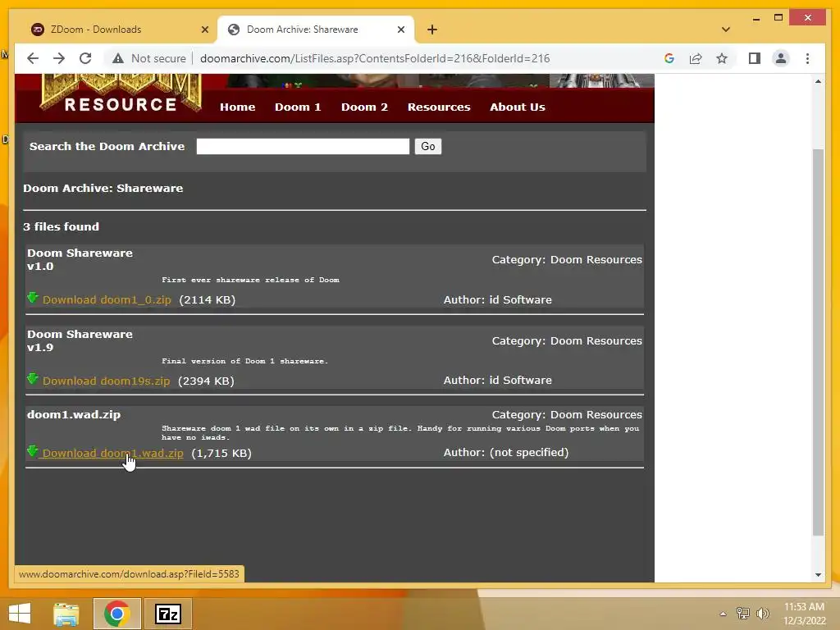
Task: Open File Explorer from the taskbar
Action: click(x=66, y=614)
